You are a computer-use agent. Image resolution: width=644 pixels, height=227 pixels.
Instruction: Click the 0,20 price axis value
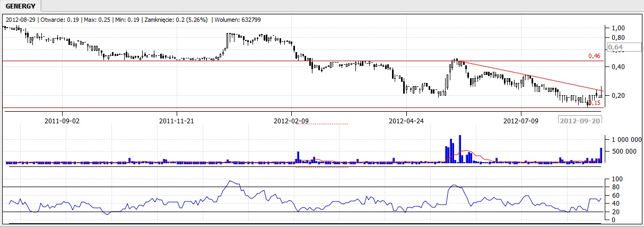[619, 95]
